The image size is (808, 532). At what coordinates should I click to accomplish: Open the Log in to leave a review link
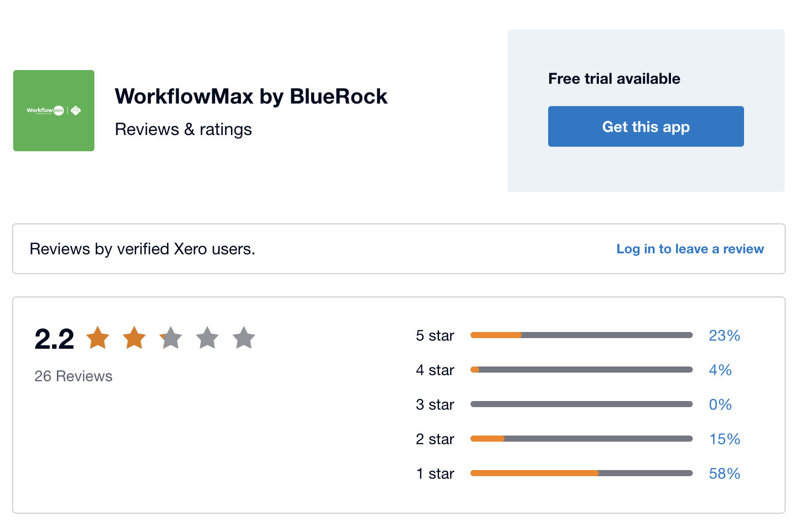tap(690, 249)
